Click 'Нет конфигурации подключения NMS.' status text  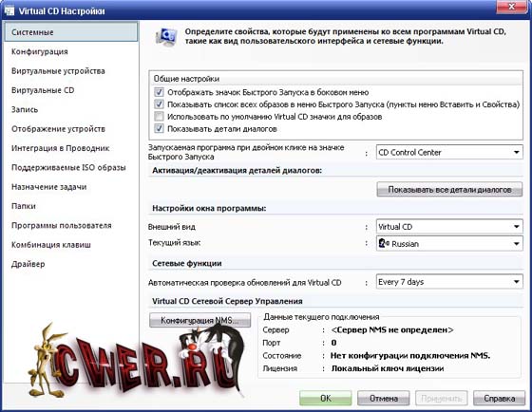tap(410, 356)
